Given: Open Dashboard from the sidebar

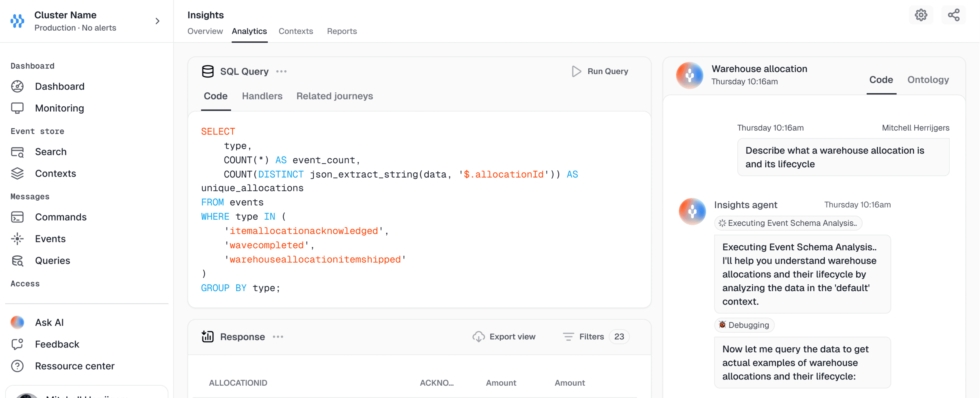Looking at the screenshot, I should click(x=59, y=86).
